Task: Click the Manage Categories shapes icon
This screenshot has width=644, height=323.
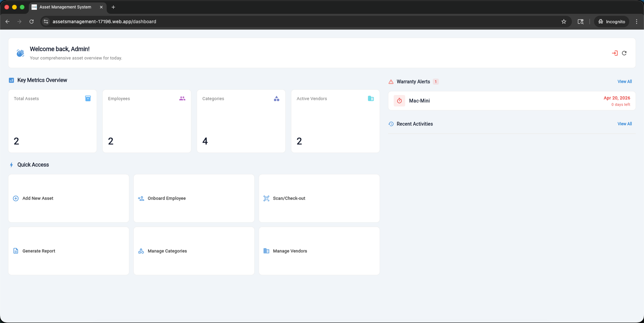Action: click(141, 251)
